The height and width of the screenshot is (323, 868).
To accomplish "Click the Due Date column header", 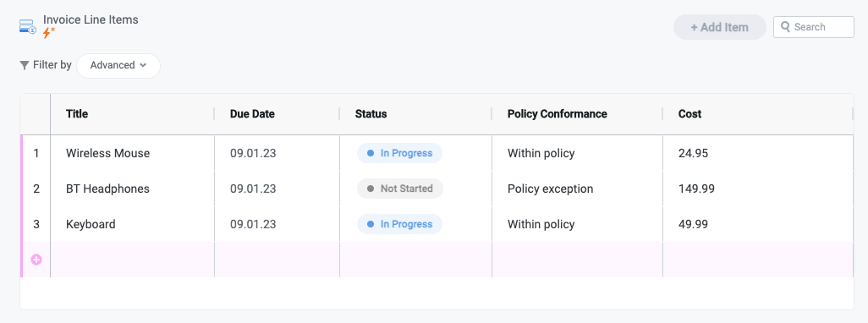I will point(252,114).
